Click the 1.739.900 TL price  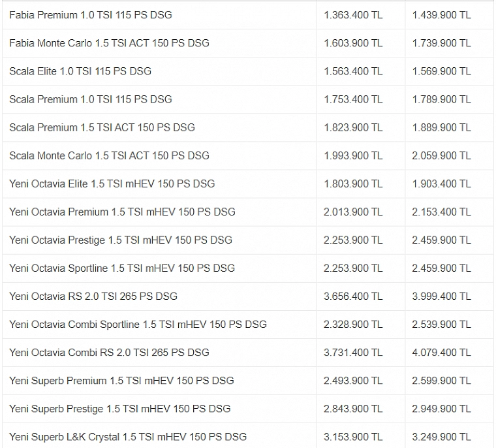coord(441,43)
